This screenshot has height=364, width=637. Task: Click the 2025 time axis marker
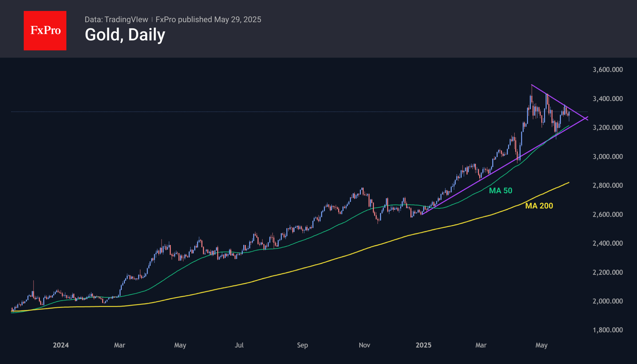424,345
